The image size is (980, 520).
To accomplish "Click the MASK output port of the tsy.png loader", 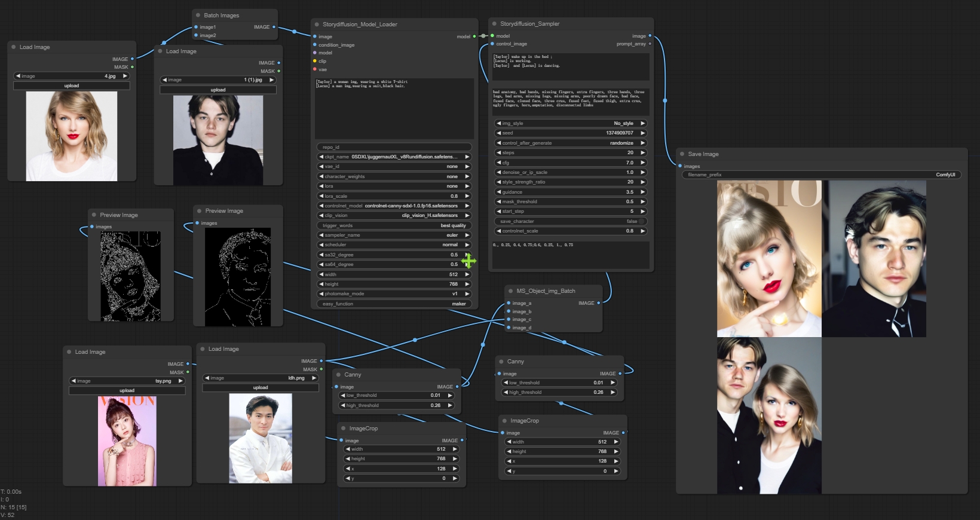I will (188, 372).
